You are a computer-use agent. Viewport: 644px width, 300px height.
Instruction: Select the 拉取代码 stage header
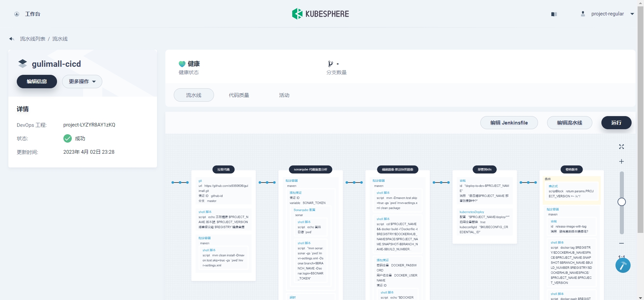[x=224, y=169]
